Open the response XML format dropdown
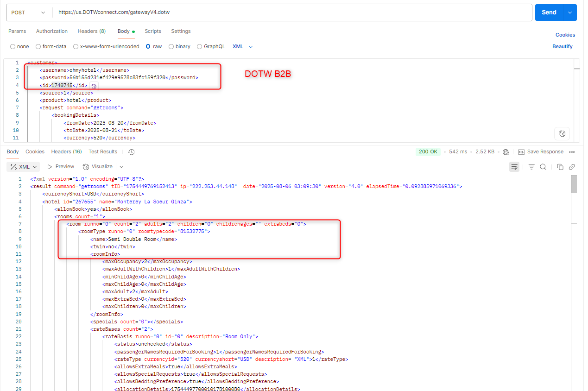Screen dimensions: 588x391 point(24,167)
